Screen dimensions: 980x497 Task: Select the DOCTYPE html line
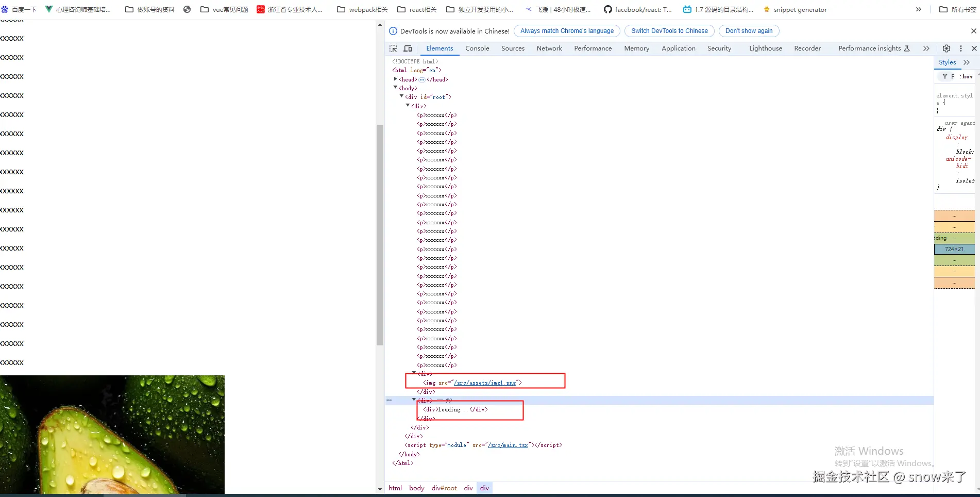[415, 61]
